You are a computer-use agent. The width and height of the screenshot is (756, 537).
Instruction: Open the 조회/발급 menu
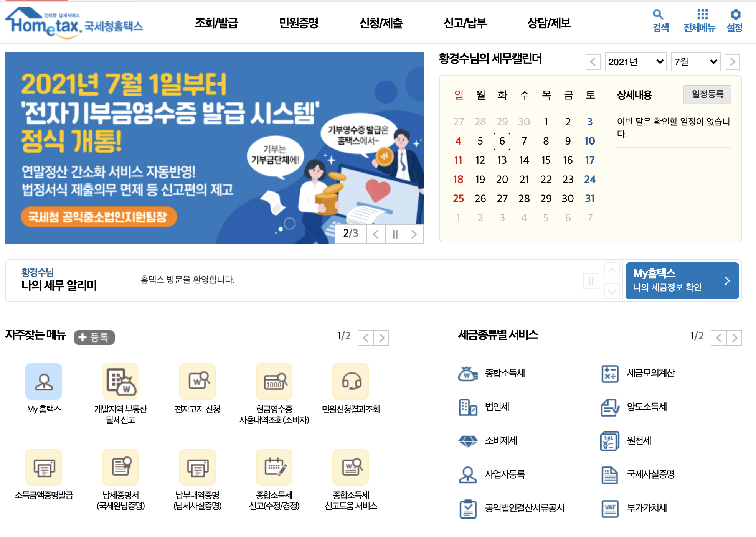click(x=216, y=23)
